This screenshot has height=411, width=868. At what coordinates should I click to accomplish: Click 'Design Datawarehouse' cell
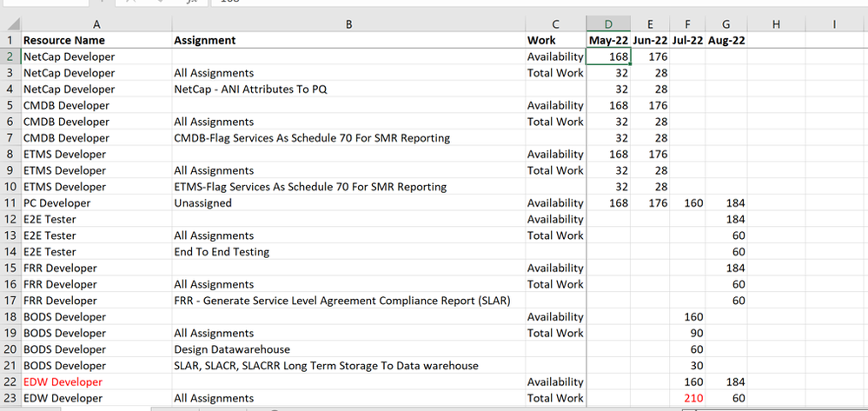coord(348,349)
